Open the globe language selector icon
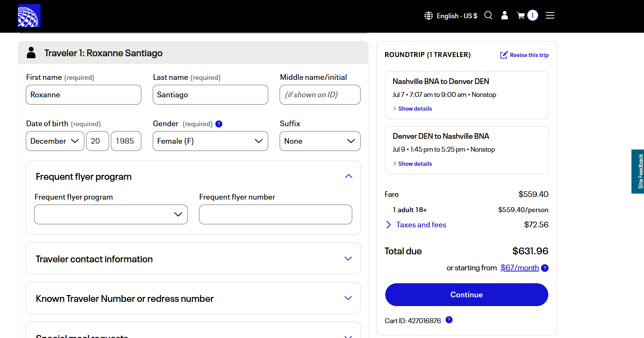Viewport: 644px width, 338px height. coord(429,16)
